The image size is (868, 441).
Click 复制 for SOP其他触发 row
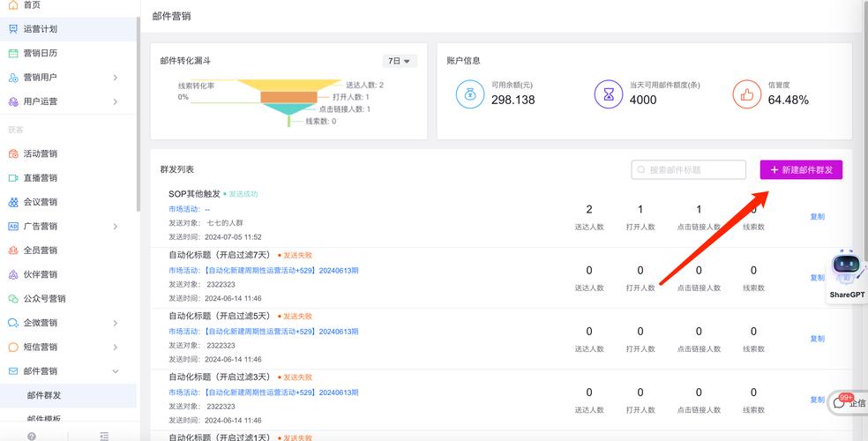(817, 216)
